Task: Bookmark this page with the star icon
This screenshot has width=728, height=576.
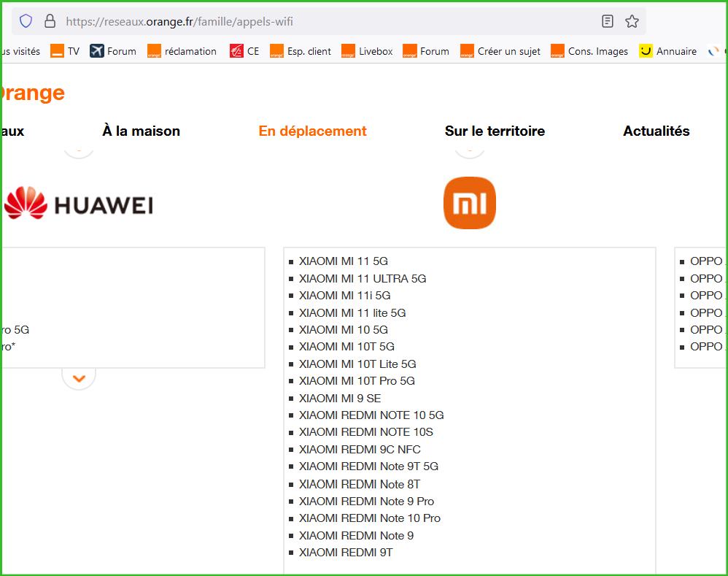Action: (x=632, y=21)
